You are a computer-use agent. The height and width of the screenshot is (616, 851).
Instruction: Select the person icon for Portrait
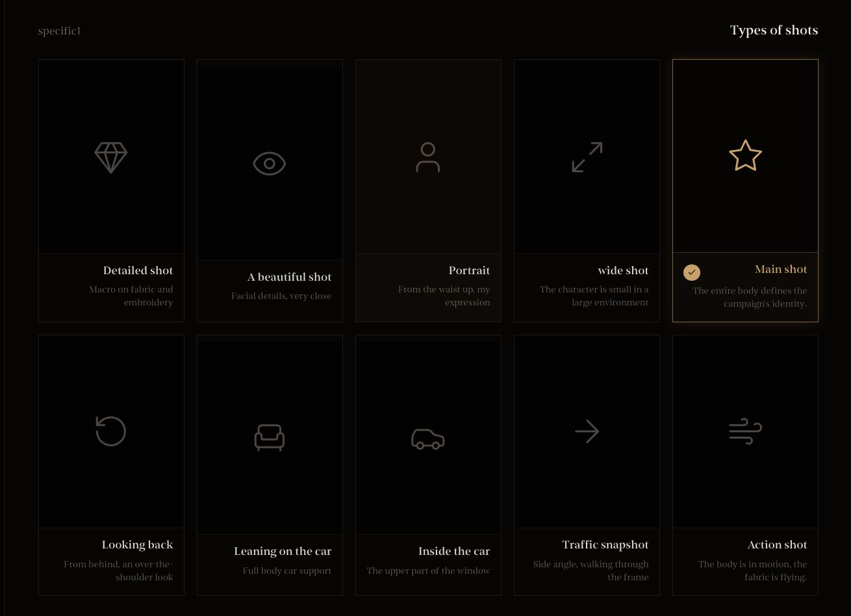(x=428, y=157)
